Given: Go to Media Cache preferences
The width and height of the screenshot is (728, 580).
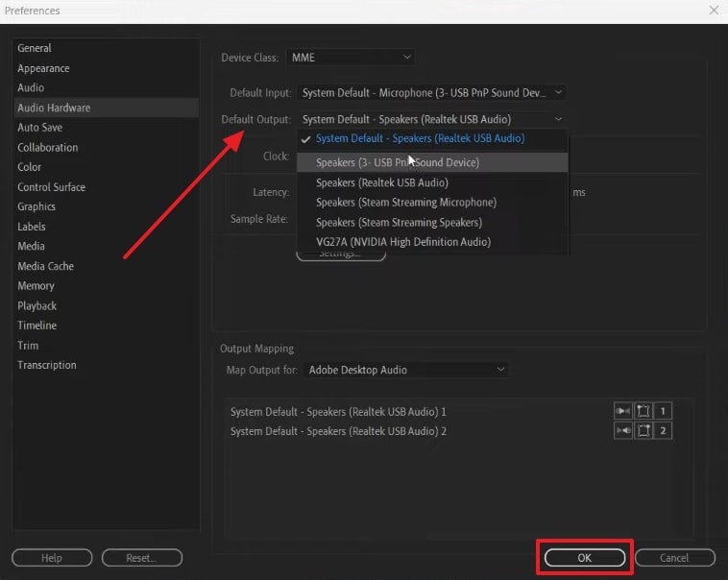Looking at the screenshot, I should tap(107, 266).
